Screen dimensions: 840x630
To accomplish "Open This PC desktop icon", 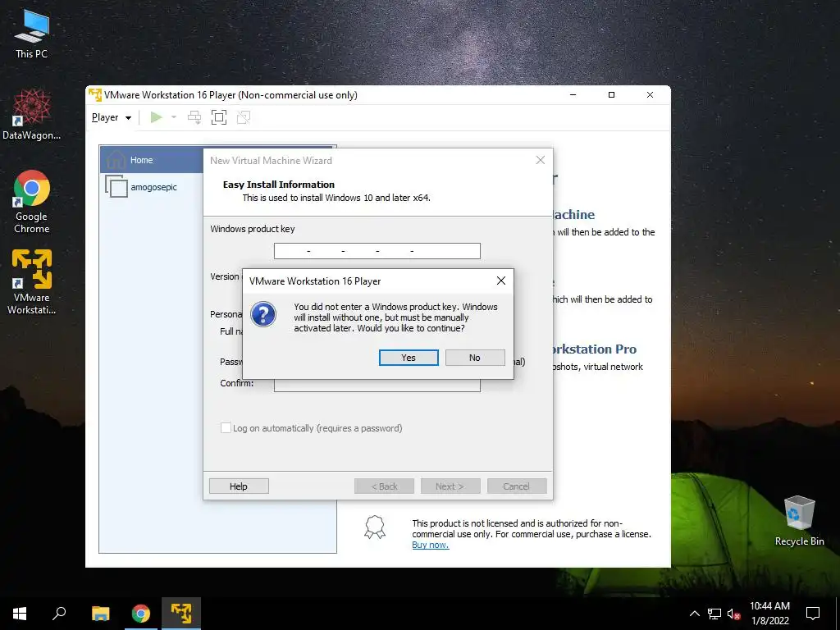I will click(x=32, y=34).
